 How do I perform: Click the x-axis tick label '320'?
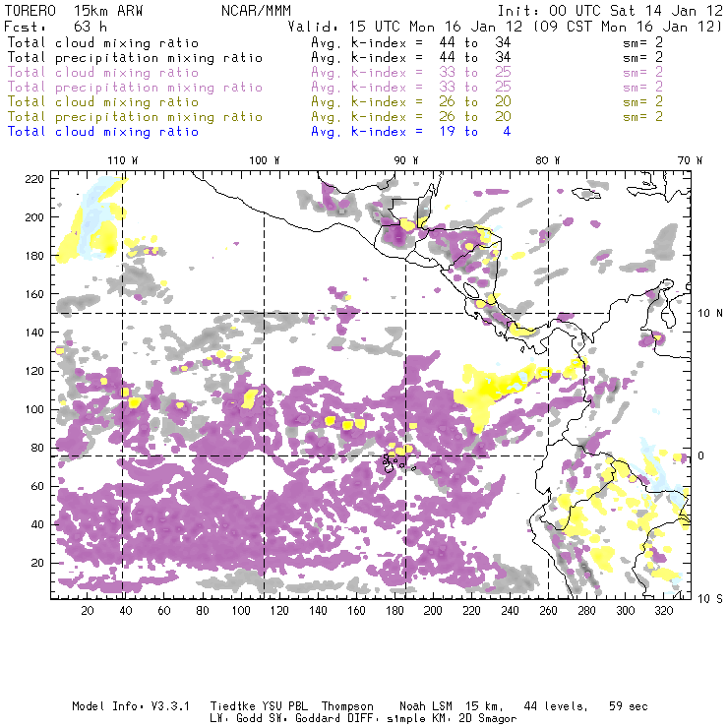click(664, 611)
